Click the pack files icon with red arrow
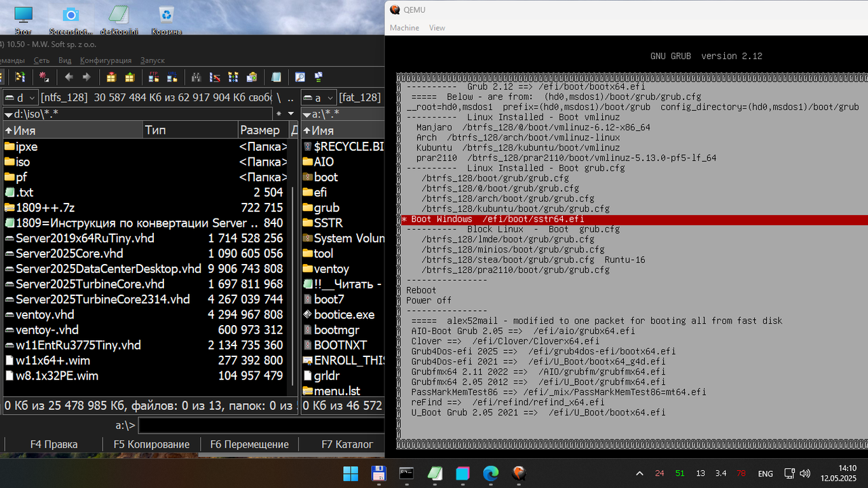This screenshot has height=488, width=868. (111, 77)
